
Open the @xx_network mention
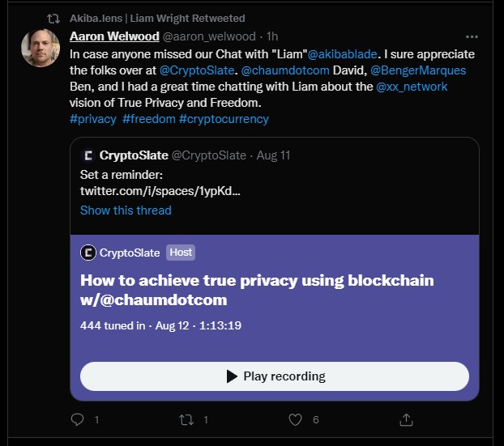click(x=412, y=87)
